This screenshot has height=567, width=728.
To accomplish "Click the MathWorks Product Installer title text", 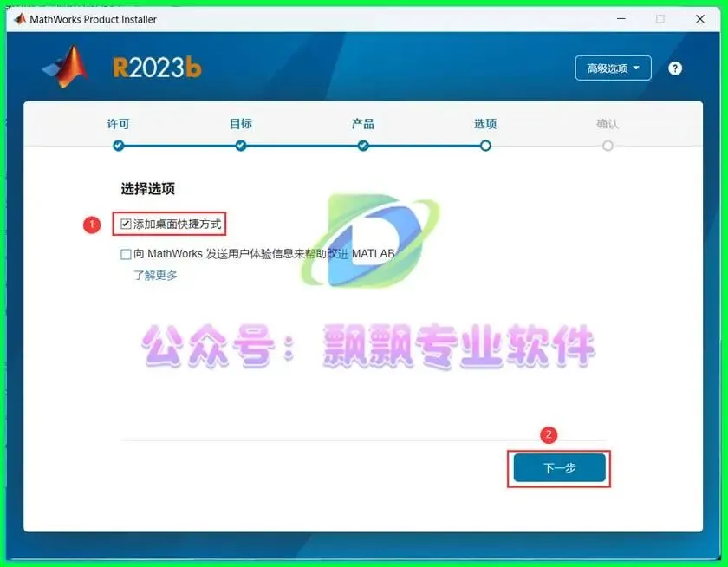I will tap(93, 19).
